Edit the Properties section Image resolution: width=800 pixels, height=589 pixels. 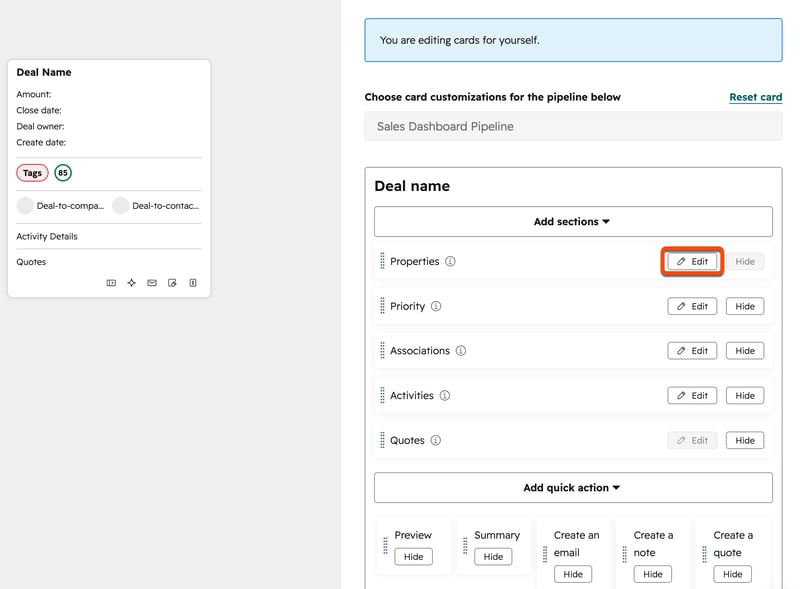(692, 261)
